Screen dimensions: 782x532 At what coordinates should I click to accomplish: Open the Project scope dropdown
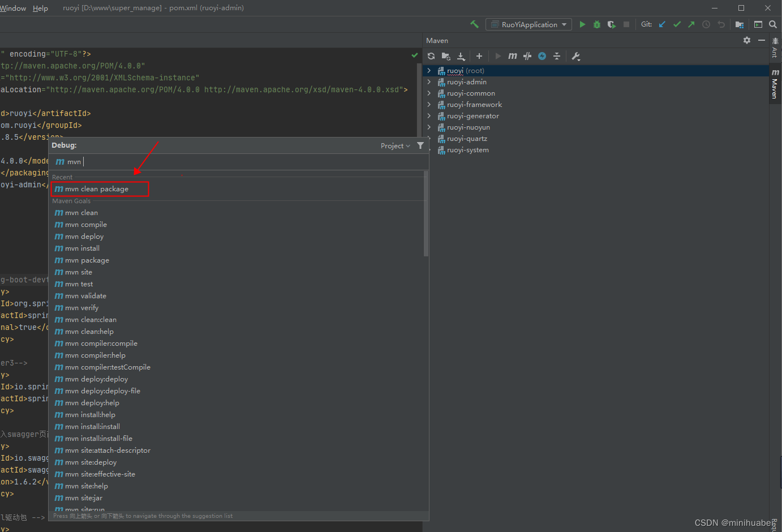tap(395, 145)
